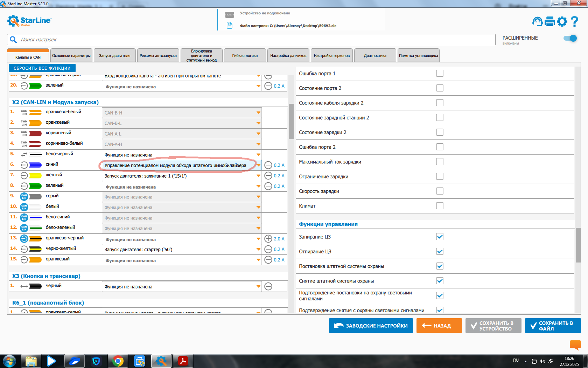Click plus polarity icon next to 2.0 A
The height and width of the screenshot is (368, 588).
click(x=268, y=239)
